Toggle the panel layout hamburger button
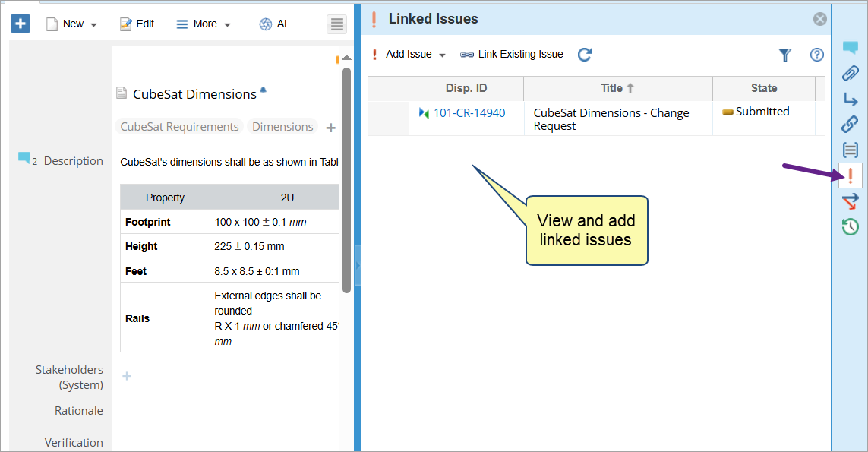 337,24
